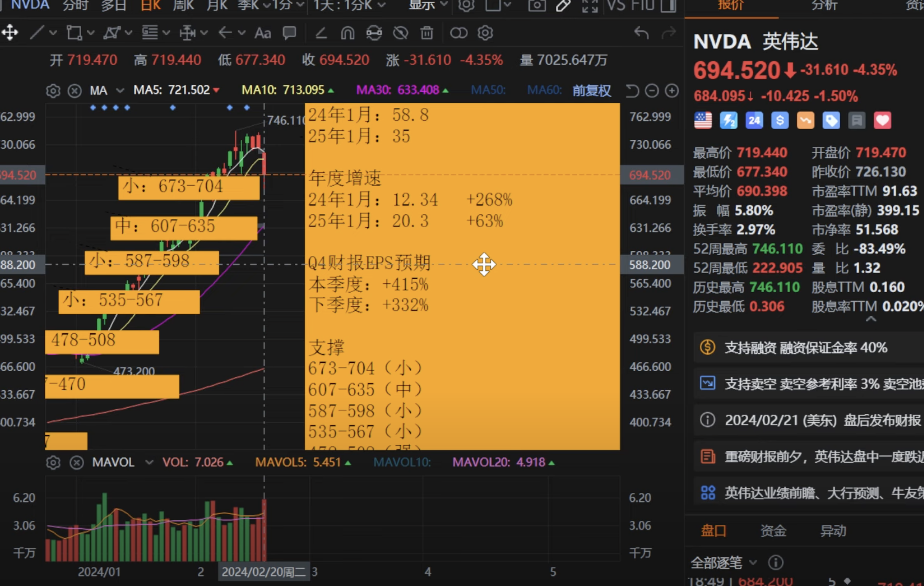Switch to 资金 capital flow tab
This screenshot has width=924, height=586.
pyautogui.click(x=773, y=530)
